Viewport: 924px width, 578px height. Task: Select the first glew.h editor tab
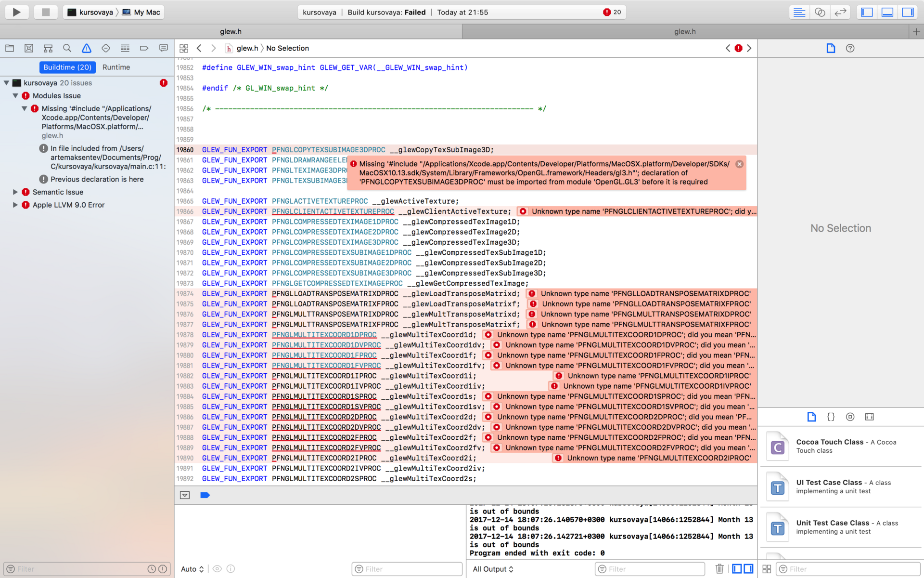click(x=231, y=32)
